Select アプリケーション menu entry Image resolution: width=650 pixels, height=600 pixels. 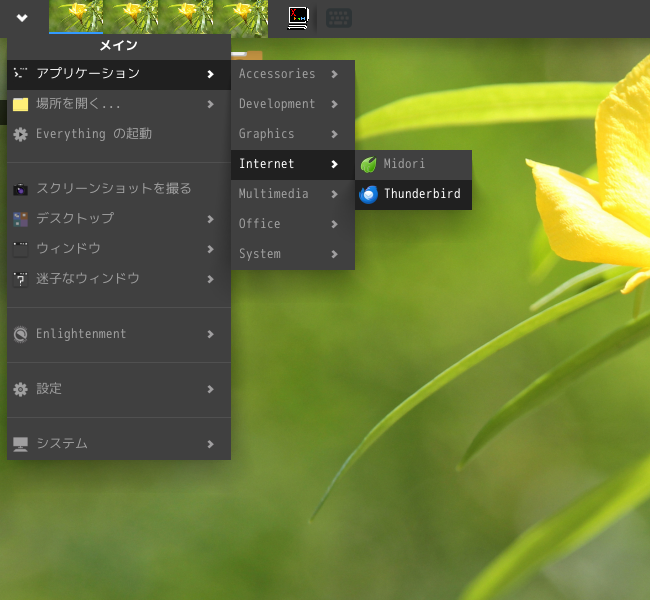[x=119, y=75]
